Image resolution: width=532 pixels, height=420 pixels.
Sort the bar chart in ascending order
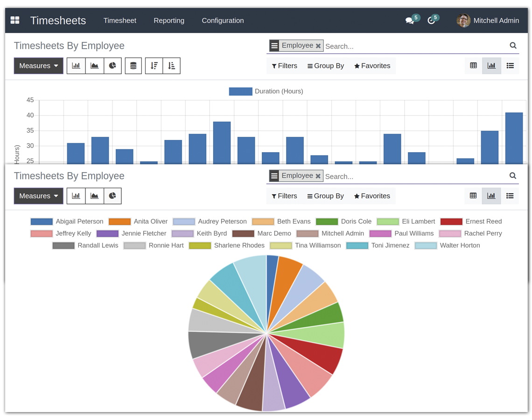[x=171, y=66]
